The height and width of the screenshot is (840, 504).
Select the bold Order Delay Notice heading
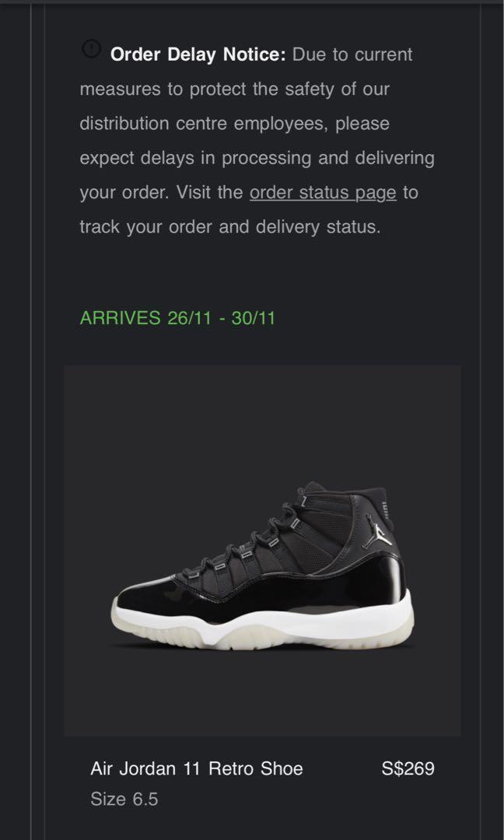click(198, 54)
